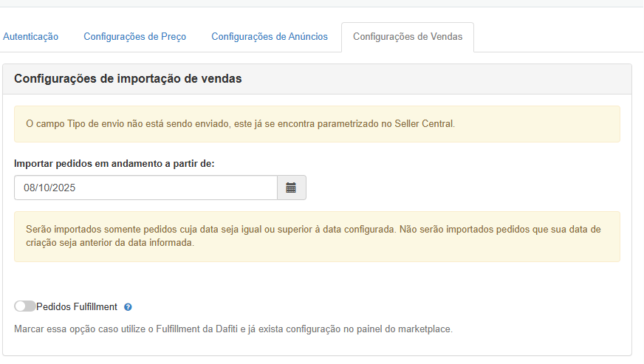Click the Pedidos Fulfillment label text

pyautogui.click(x=77, y=307)
